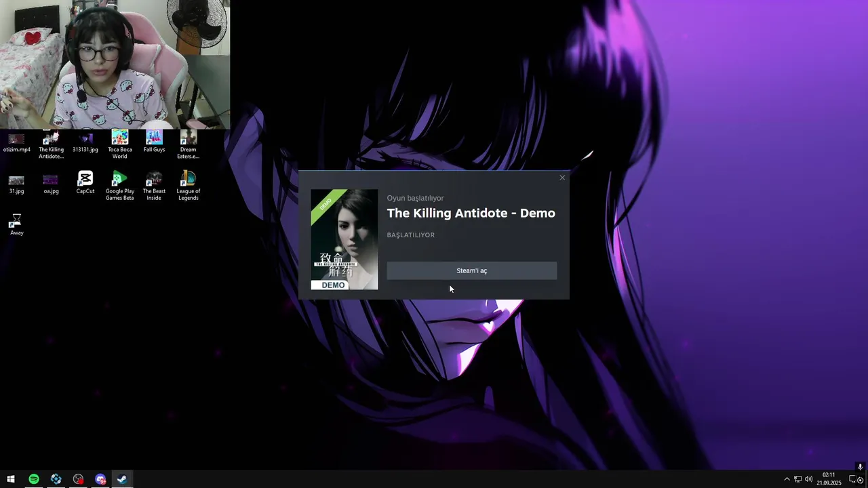Click the circular icon beside notification center

click(860, 481)
